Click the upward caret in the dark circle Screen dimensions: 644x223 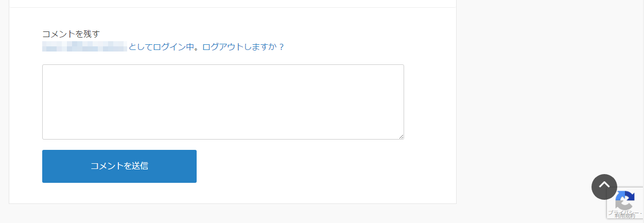604,186
